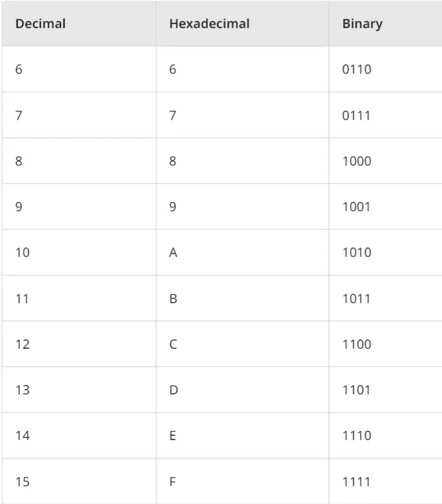Click binary cell 1001
This screenshot has width=442, height=504.
(x=356, y=207)
